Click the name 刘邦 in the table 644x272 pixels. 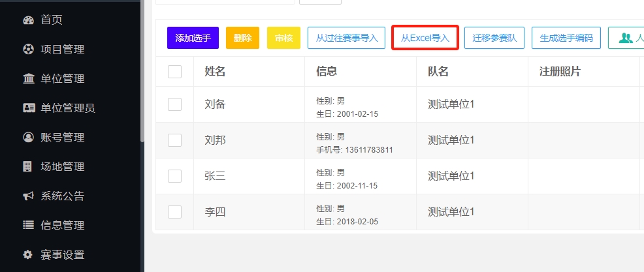(216, 141)
